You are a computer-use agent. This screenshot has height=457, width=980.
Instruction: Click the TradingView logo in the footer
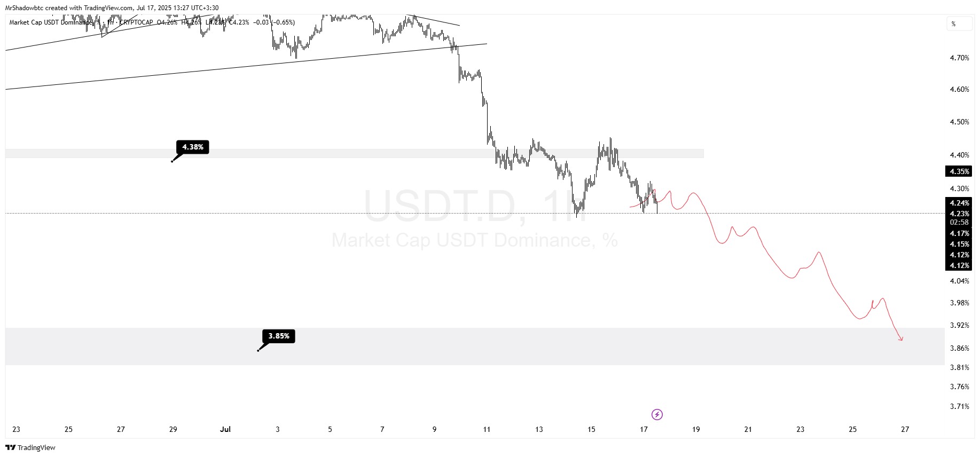coord(30,447)
